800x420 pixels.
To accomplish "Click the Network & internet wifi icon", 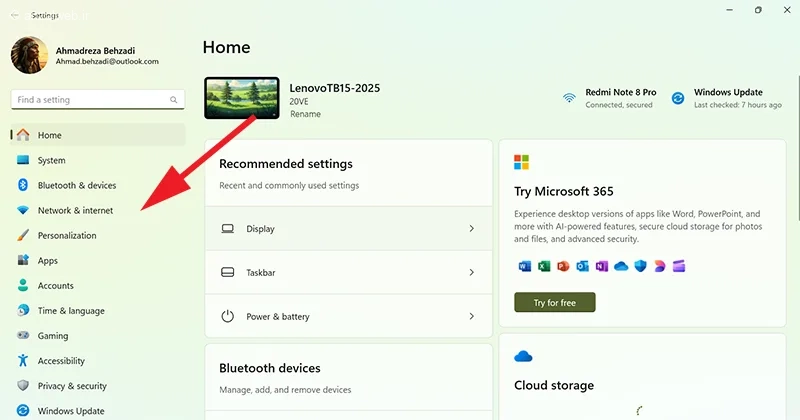I will [23, 211].
